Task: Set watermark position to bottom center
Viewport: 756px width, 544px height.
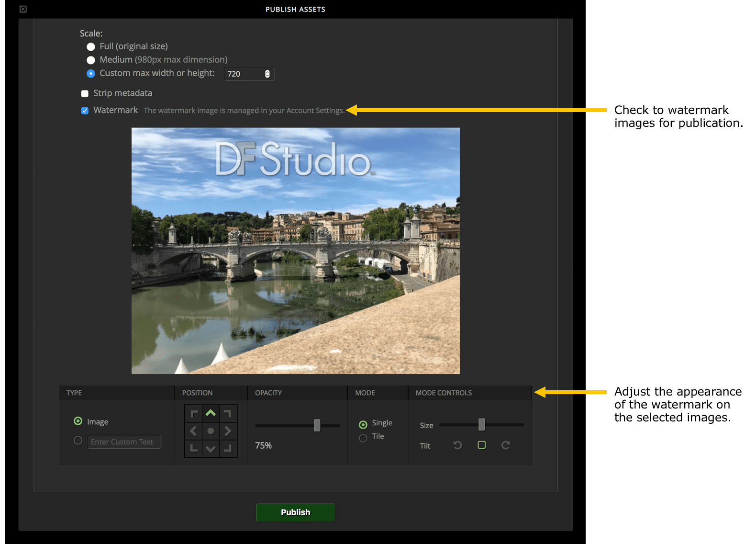Action: (x=211, y=449)
